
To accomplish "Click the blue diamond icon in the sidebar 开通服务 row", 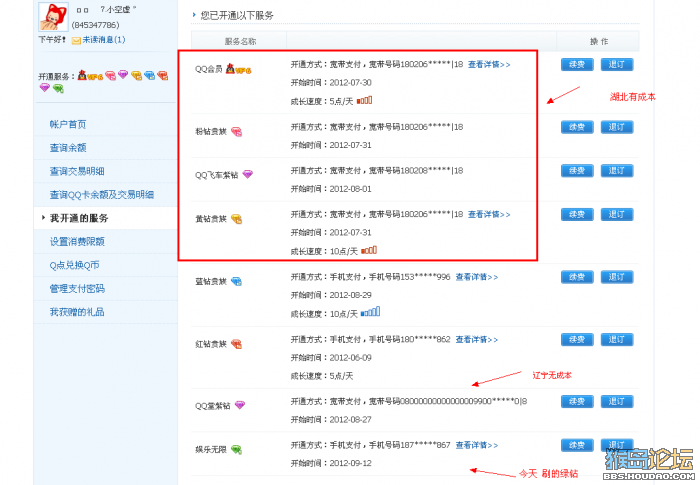I will [x=150, y=75].
